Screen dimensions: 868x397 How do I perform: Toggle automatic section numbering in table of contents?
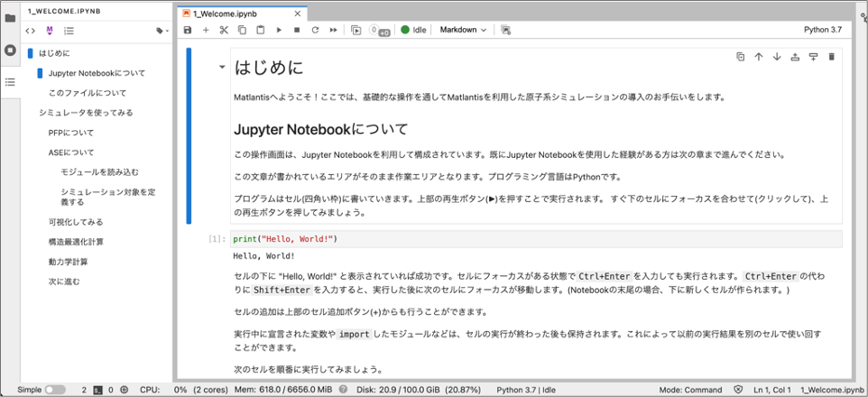tap(69, 31)
